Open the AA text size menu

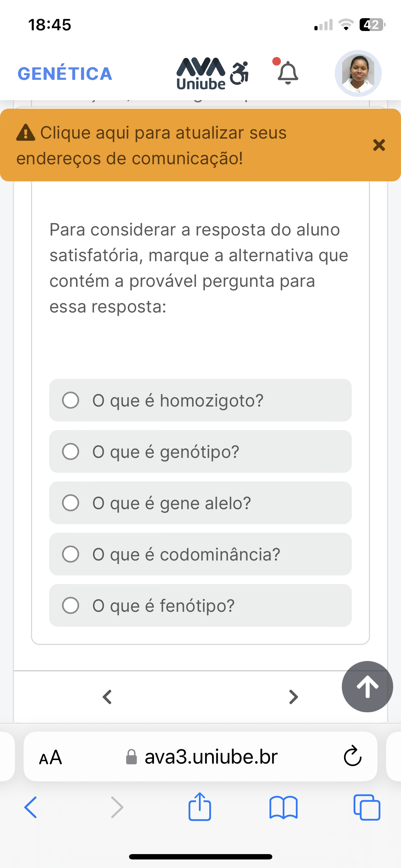pyautogui.click(x=51, y=757)
